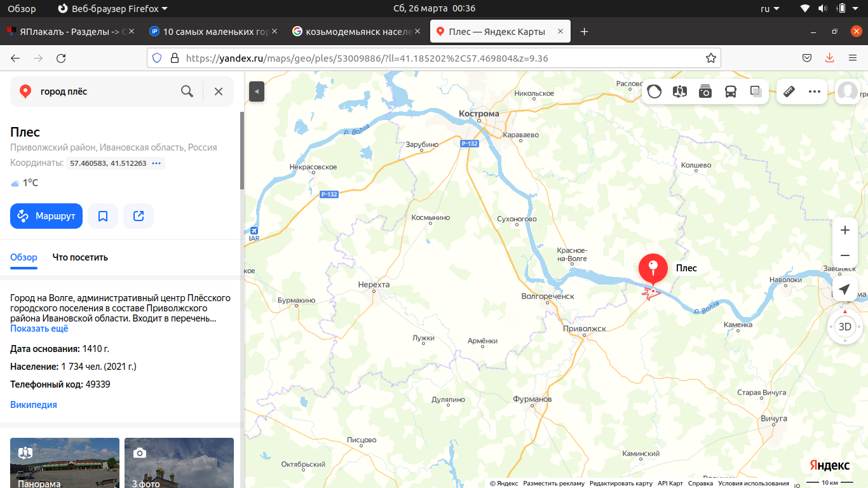The width and height of the screenshot is (868, 488).
Task: Switch to the козьмодемьянск search tab
Action: coord(357,32)
